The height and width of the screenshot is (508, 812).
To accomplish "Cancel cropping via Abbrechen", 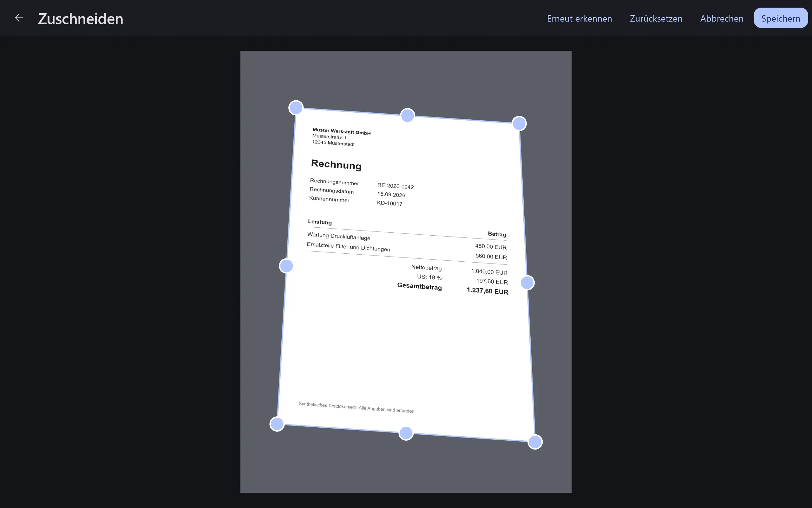I will pos(722,18).
